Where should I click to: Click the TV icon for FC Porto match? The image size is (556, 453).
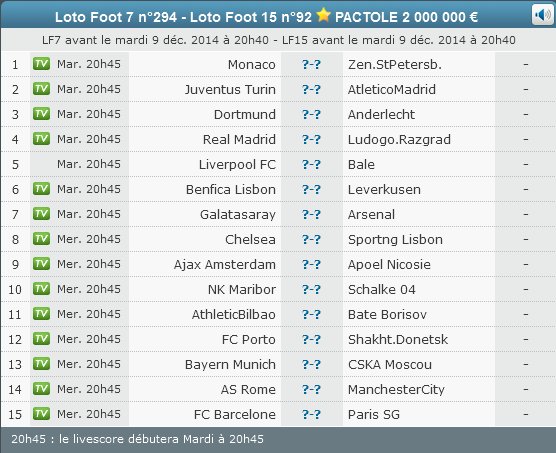click(x=41, y=339)
